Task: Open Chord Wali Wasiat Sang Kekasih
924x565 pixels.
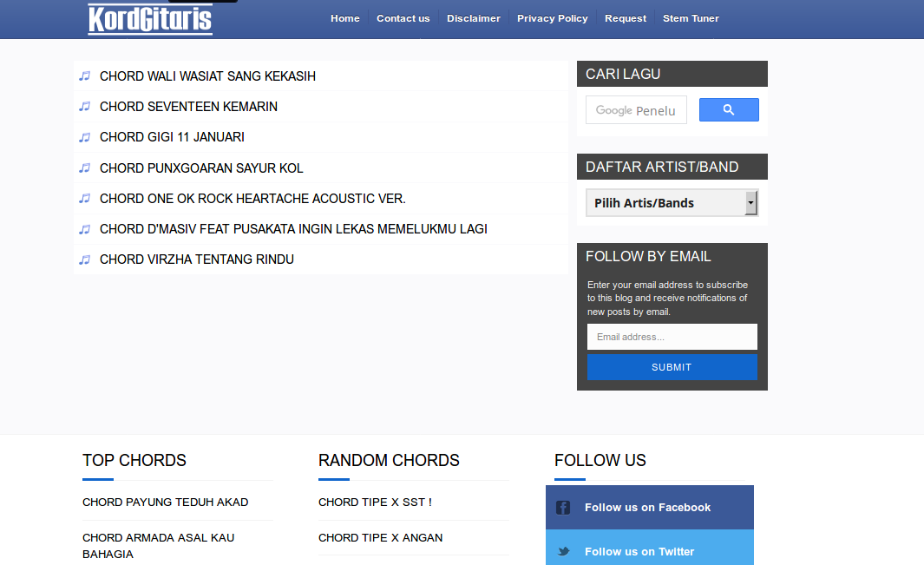Action: (207, 76)
